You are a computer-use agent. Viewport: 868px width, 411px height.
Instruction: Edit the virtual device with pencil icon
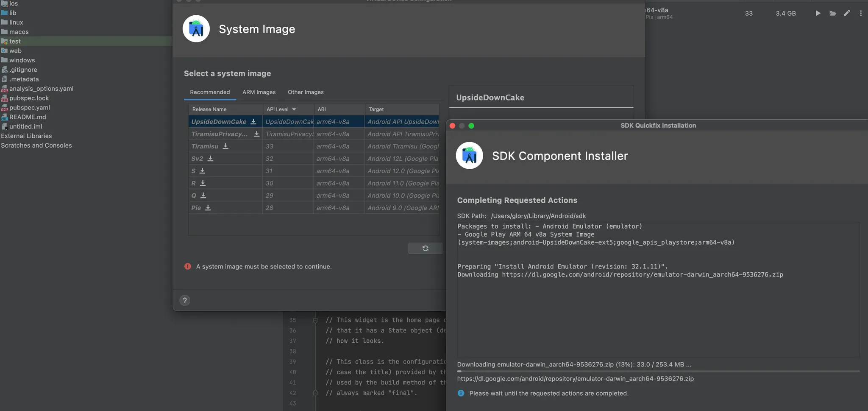click(847, 14)
